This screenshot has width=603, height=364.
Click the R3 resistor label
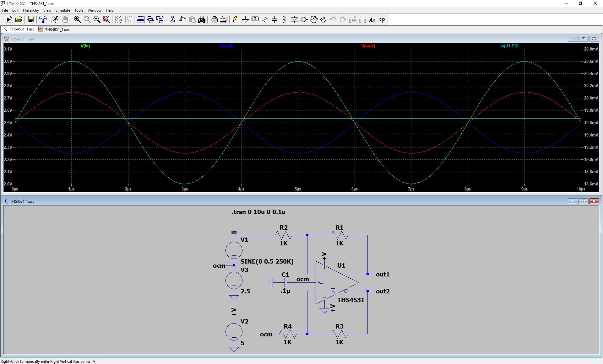pyautogui.click(x=340, y=326)
